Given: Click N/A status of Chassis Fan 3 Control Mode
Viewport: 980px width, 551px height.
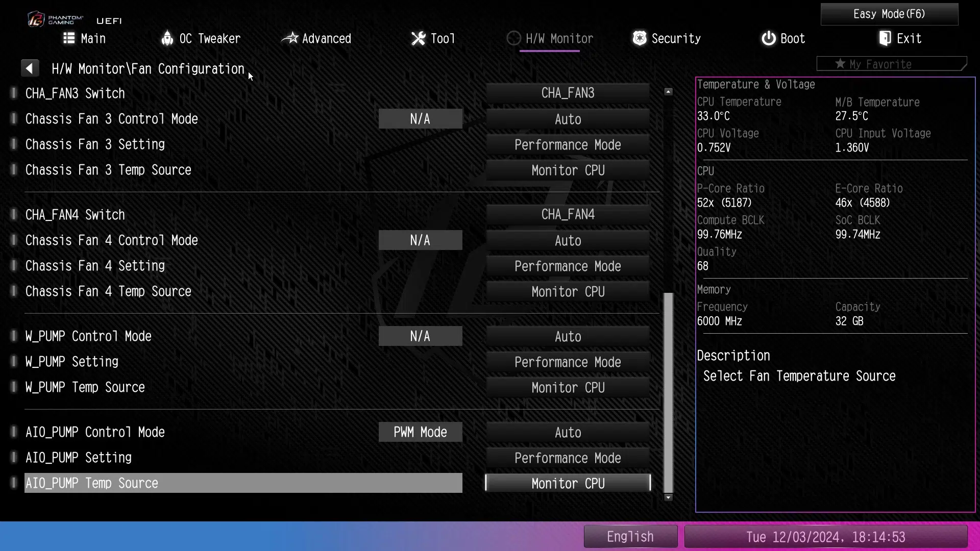Looking at the screenshot, I should pos(421,119).
